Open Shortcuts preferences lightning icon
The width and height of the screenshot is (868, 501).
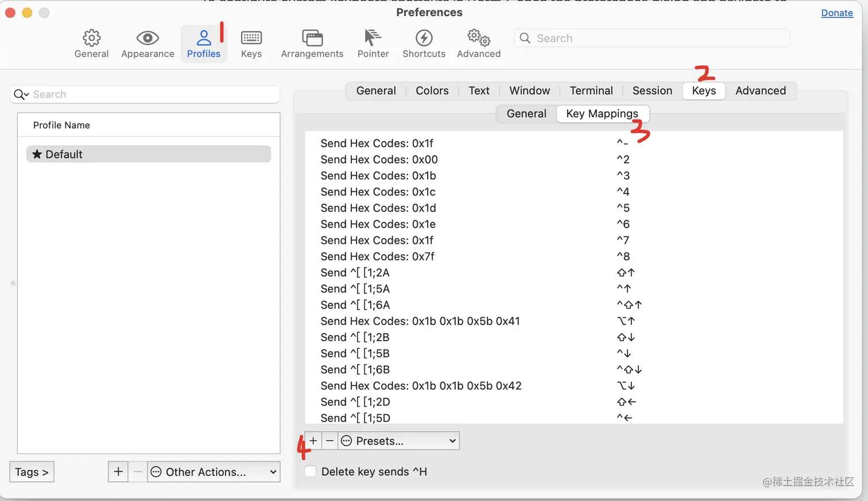pyautogui.click(x=424, y=38)
